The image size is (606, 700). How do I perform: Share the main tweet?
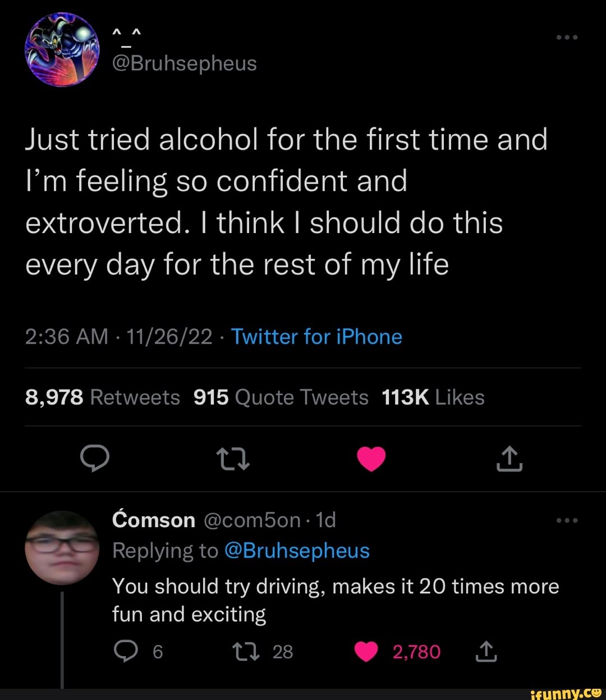(509, 459)
